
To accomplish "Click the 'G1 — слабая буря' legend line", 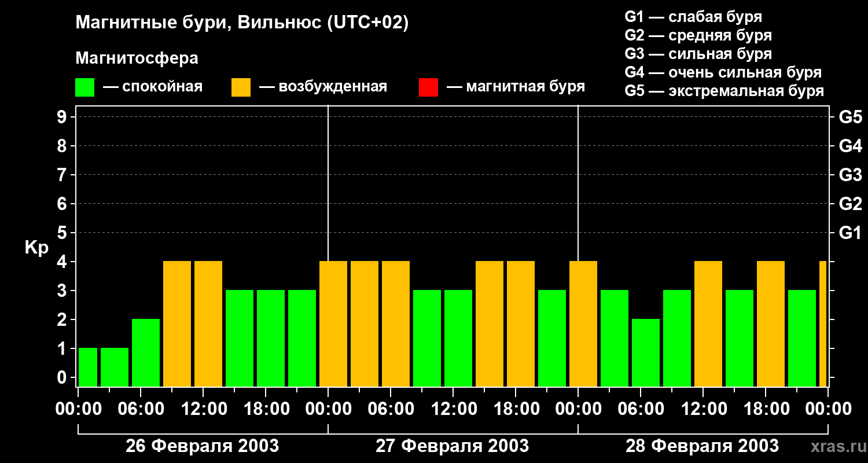I will click(693, 17).
